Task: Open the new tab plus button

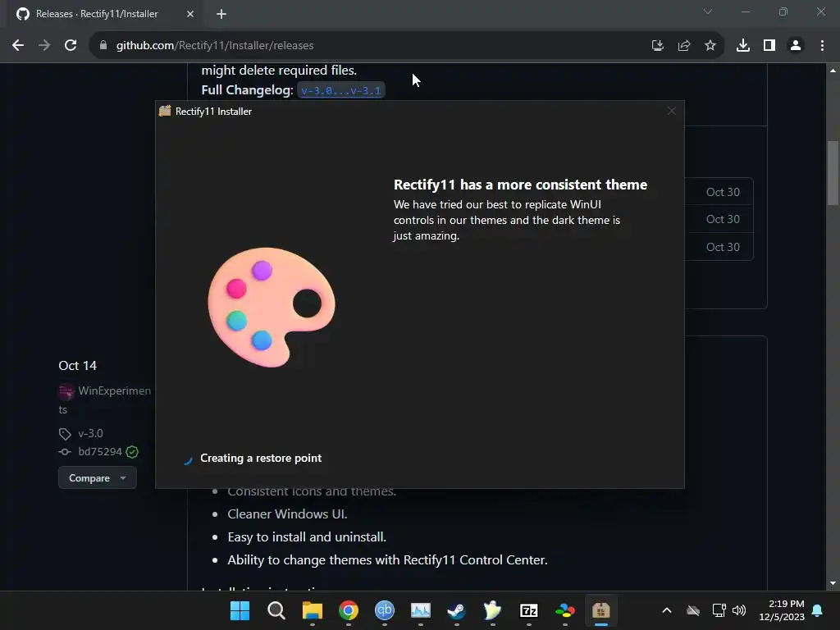Action: click(221, 14)
